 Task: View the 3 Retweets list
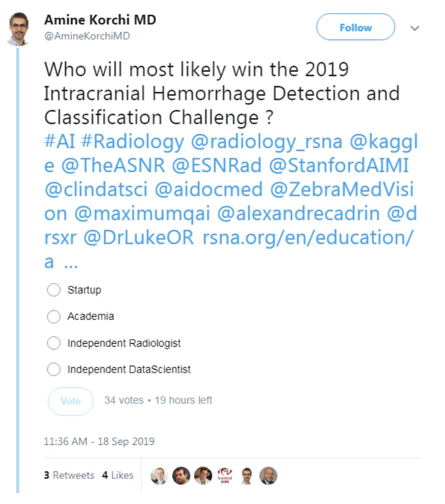(x=69, y=475)
